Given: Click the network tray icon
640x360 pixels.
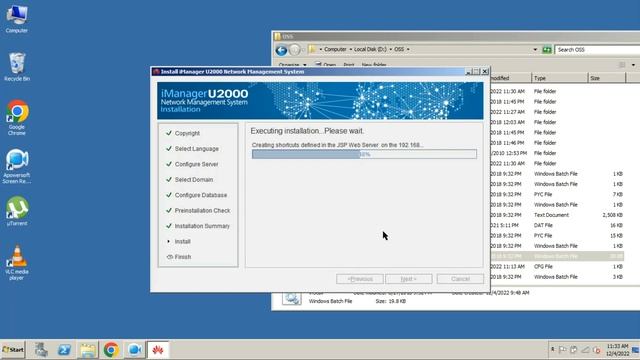Looking at the screenshot, I should tap(585, 350).
